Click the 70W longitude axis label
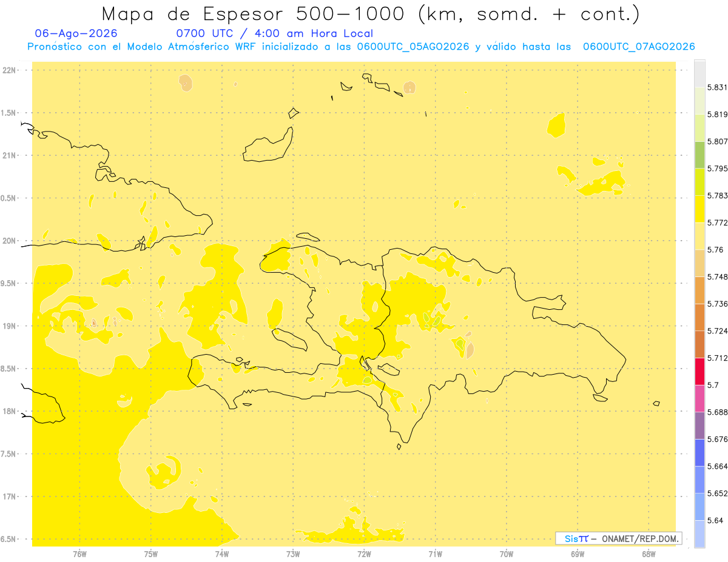This screenshot has height=562, width=728. [x=506, y=554]
